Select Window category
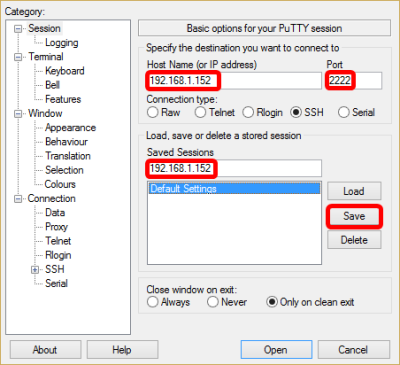 point(45,113)
